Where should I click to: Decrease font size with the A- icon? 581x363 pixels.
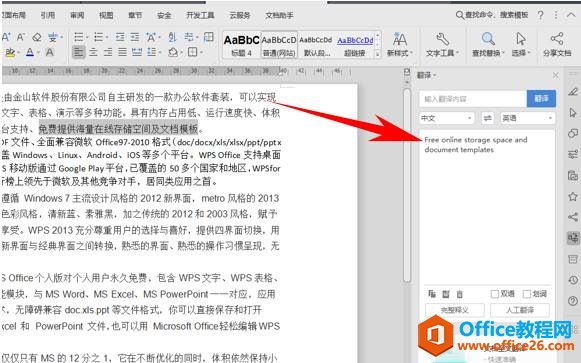tap(21, 37)
